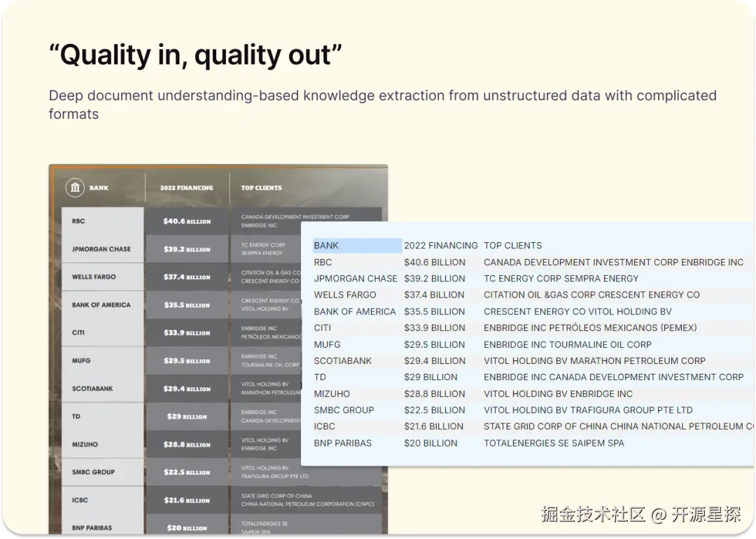Click ENBRIDGE INC TOURMALINE OIL CORP cell
The width and height of the screenshot is (756, 539).
coord(568,344)
